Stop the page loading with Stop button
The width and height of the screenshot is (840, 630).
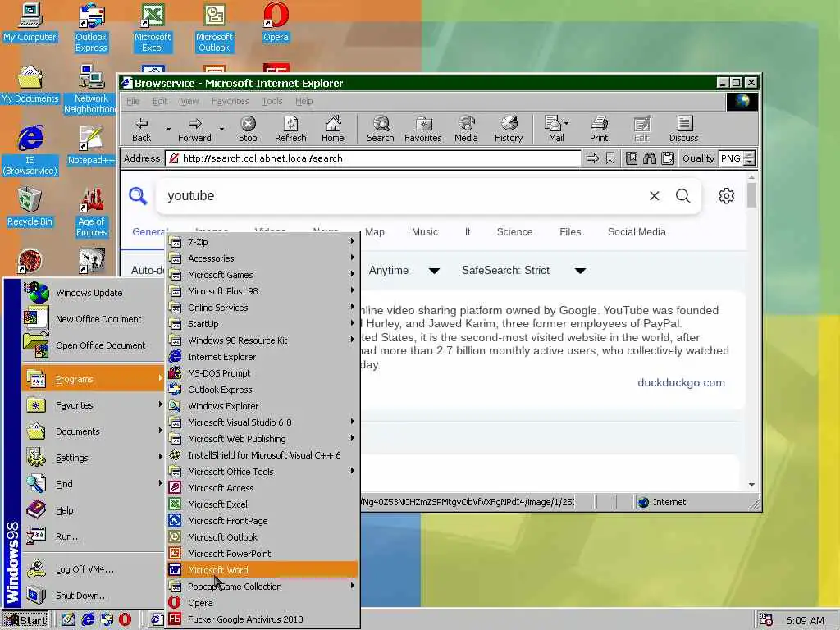(x=248, y=129)
